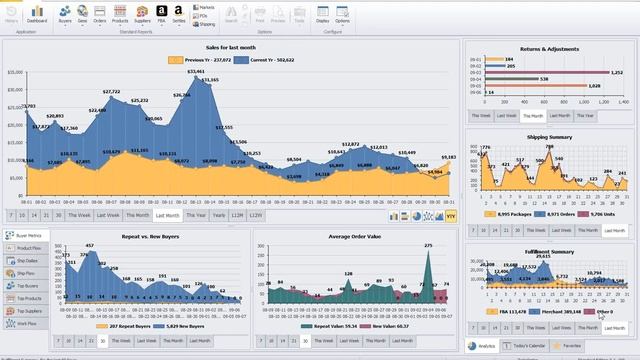Select Top Buyers side tab

click(x=26, y=286)
